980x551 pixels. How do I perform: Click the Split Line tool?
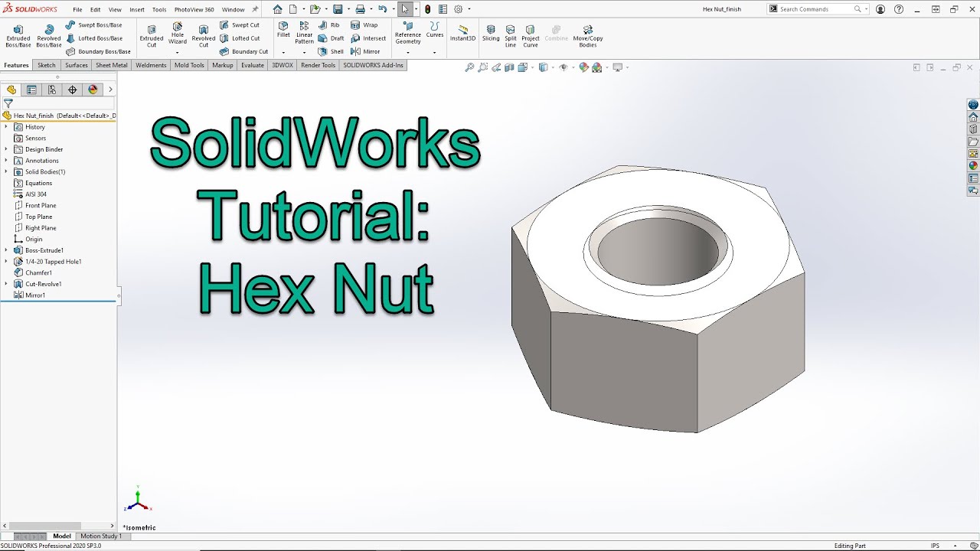(x=511, y=36)
